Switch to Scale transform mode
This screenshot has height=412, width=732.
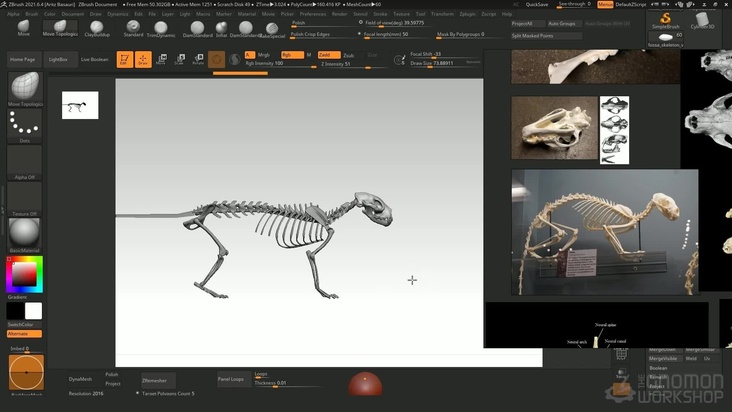(x=180, y=59)
